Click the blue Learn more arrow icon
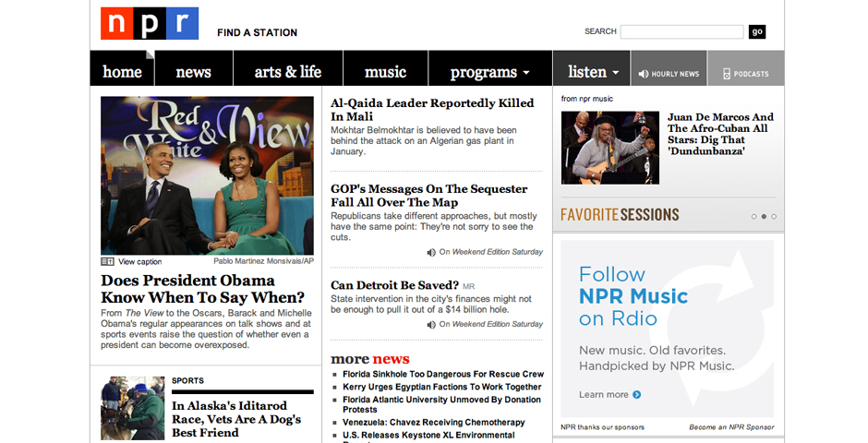868x443 pixels. [636, 394]
